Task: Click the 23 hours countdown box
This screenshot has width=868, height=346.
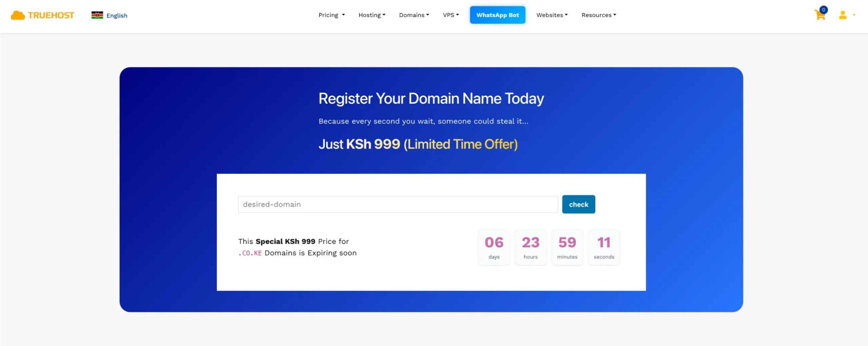Action: tap(531, 247)
